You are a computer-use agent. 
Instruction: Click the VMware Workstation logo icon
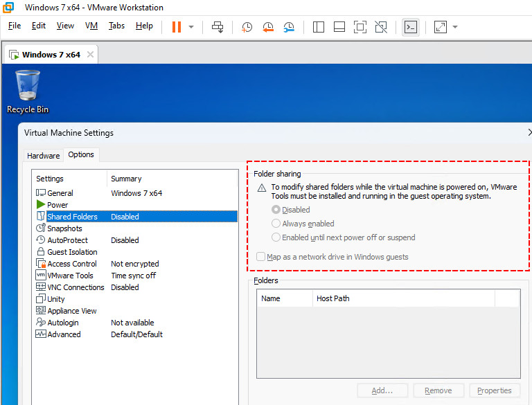point(8,7)
